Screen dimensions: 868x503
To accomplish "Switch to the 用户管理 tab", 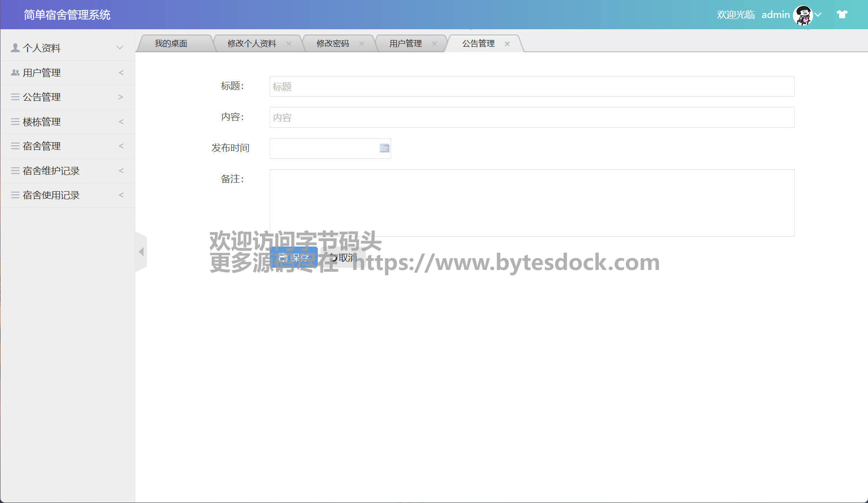I will tap(405, 44).
